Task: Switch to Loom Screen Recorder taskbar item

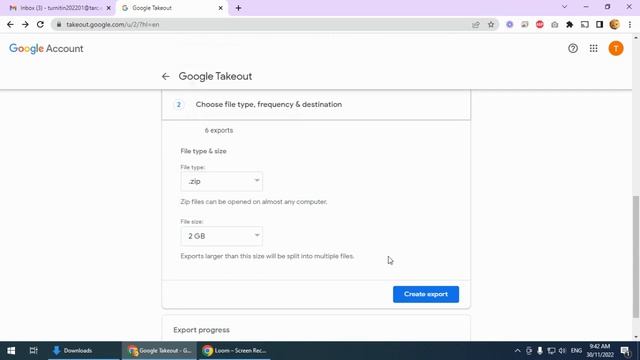Action: point(234,351)
